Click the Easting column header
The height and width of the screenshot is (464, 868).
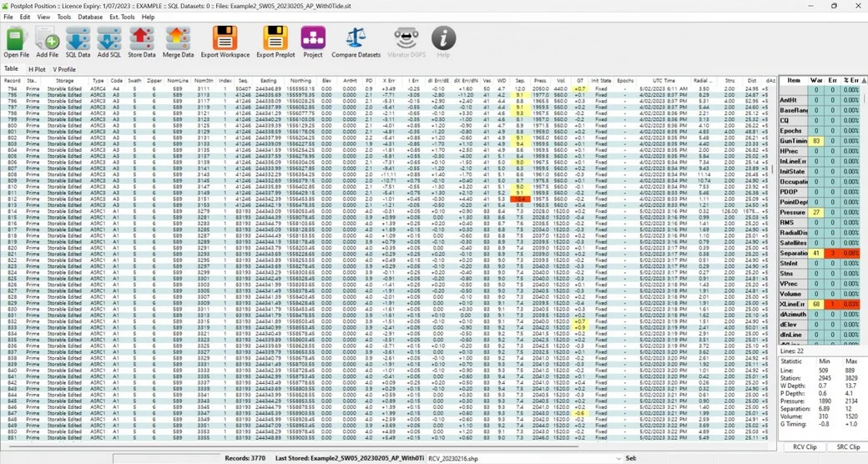coord(267,81)
